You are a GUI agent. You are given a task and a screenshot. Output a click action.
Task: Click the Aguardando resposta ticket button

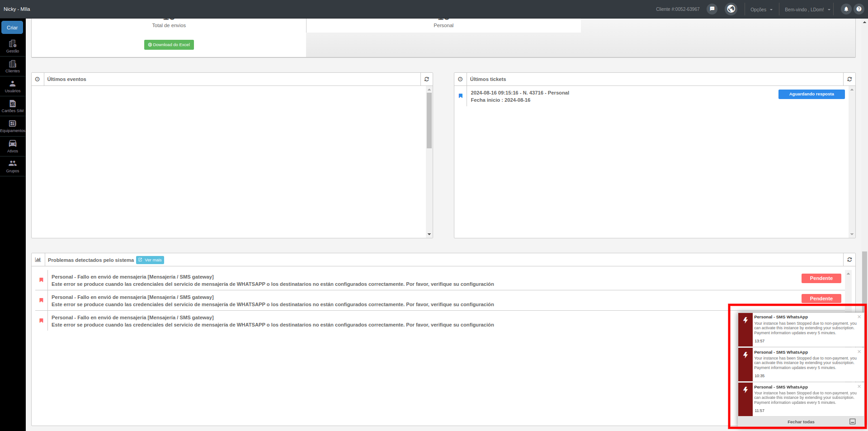pos(811,94)
